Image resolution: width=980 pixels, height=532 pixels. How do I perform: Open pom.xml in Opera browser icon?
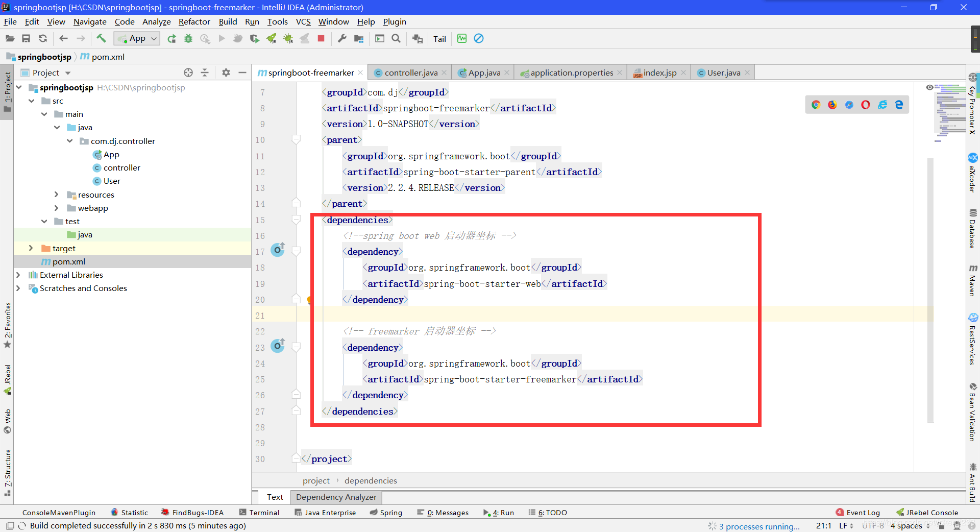point(866,105)
